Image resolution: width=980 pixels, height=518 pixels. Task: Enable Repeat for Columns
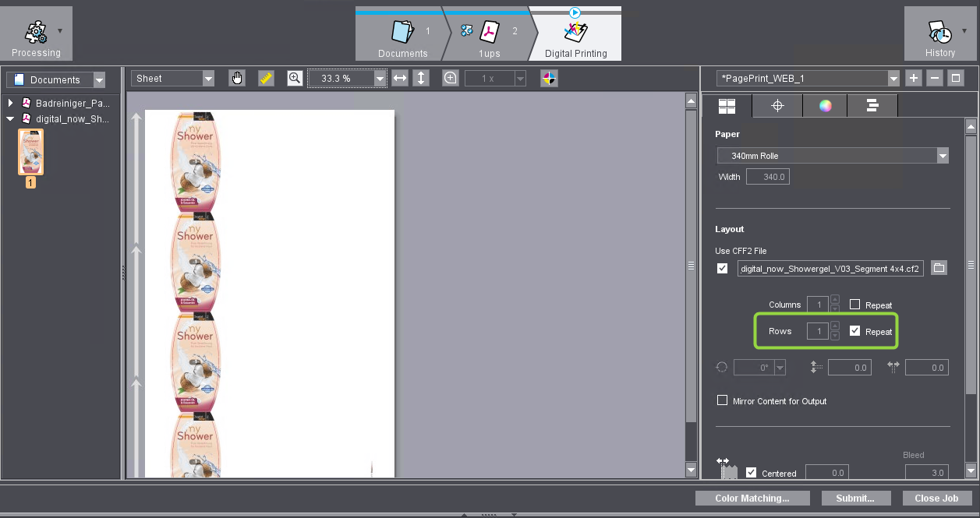click(x=854, y=305)
